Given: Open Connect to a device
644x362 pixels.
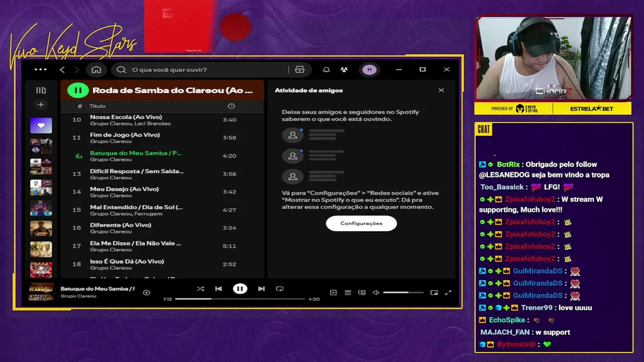Looking at the screenshot, I should pos(362,293).
